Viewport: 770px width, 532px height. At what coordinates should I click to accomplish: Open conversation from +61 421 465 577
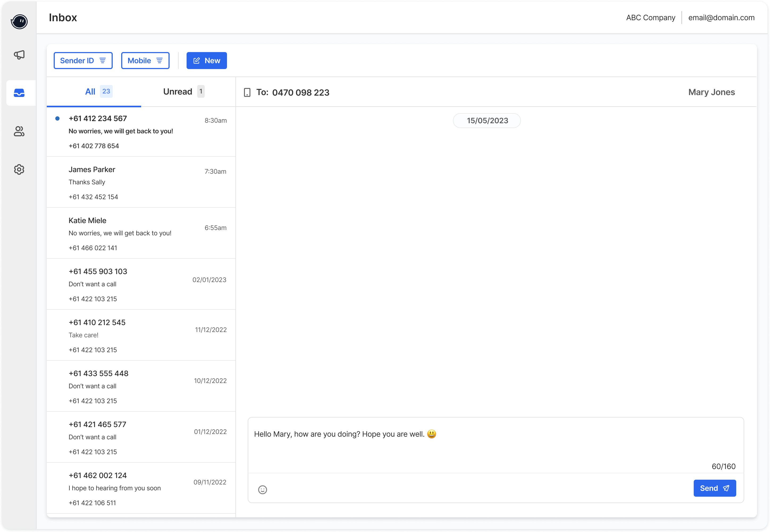[141, 437]
